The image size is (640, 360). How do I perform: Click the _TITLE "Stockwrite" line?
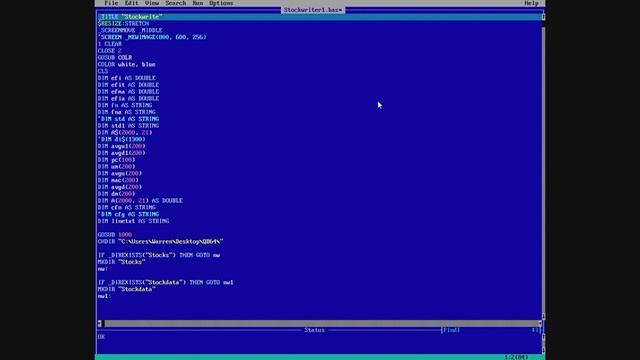(130, 17)
